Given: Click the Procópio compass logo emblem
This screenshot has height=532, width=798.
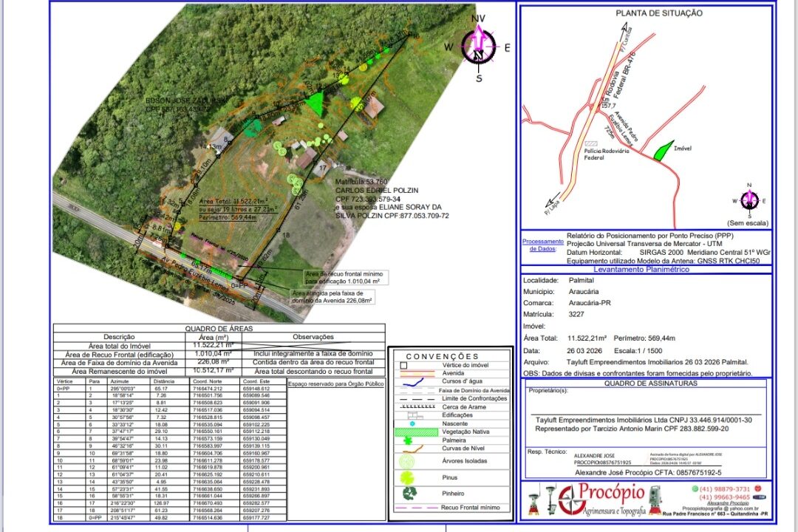Looking at the screenshot, I should [x=571, y=501].
